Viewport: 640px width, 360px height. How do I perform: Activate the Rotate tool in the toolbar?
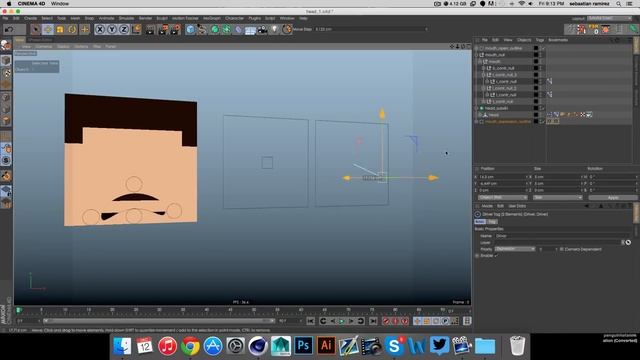pyautogui.click(x=72, y=29)
